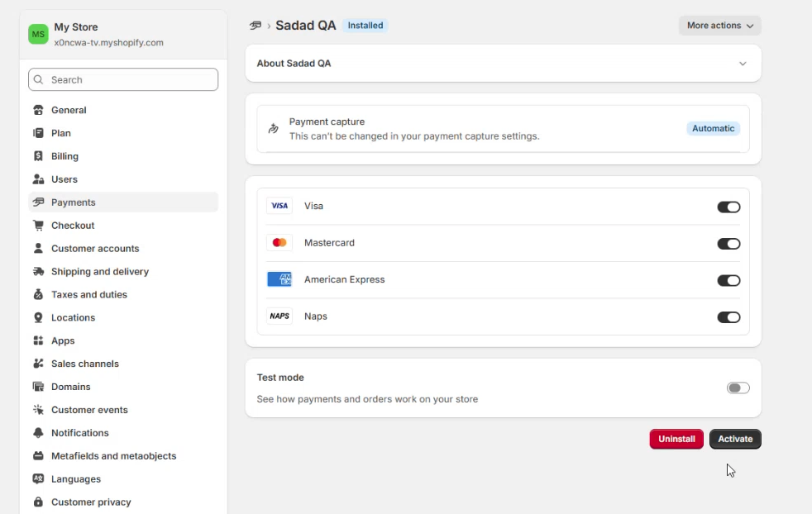Open Apps settings in sidebar
812x514 pixels.
tap(63, 340)
